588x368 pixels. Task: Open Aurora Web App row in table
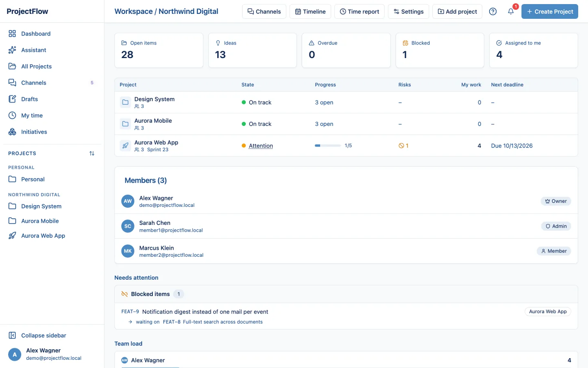[x=346, y=146]
